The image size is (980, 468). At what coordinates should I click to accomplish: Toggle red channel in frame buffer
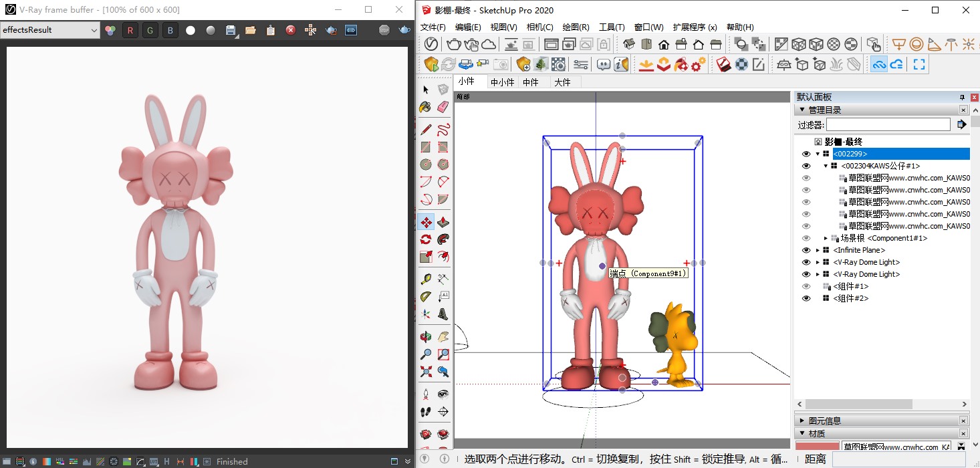click(x=130, y=30)
